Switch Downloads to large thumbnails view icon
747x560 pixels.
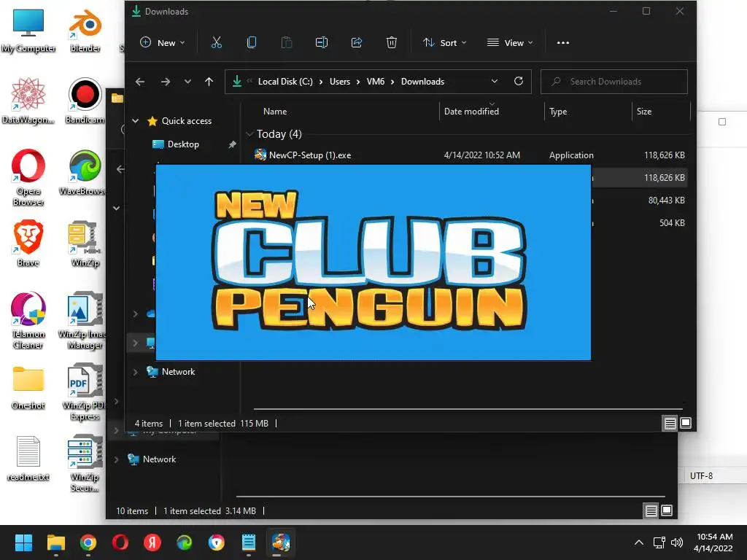686,424
